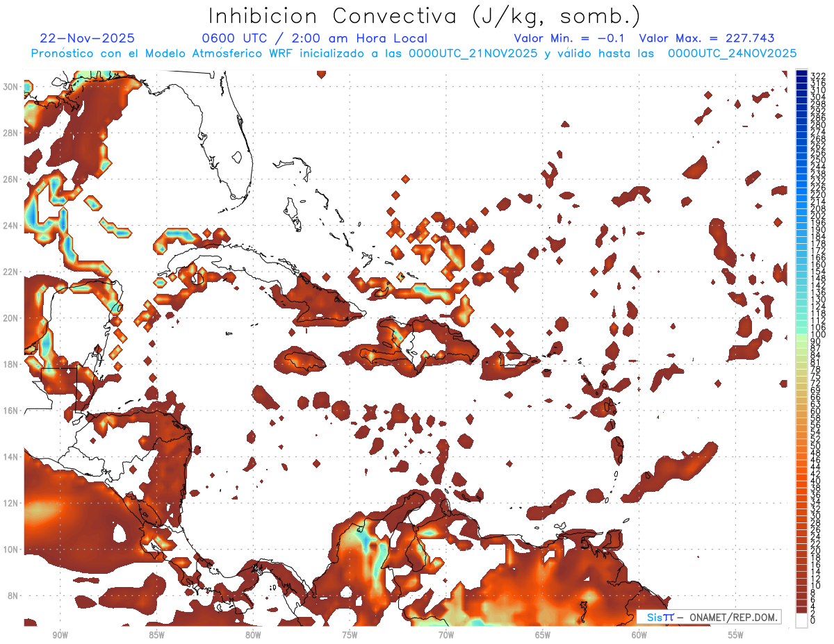834x644 pixels.
Task: Click the initialization time "0000UTC_21NOV2025"
Action: point(473,53)
